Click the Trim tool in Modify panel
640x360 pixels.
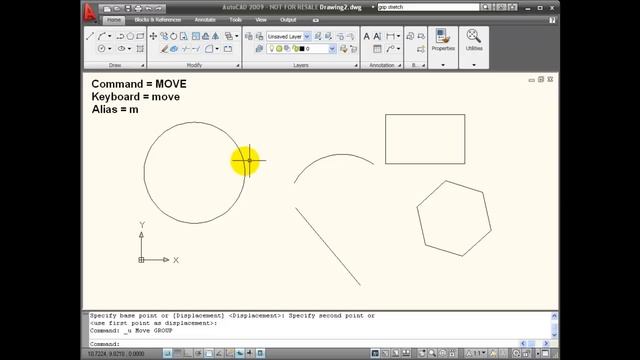tap(186, 49)
